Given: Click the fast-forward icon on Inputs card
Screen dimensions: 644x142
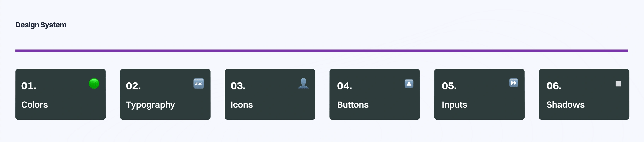Looking at the screenshot, I should coord(514,83).
